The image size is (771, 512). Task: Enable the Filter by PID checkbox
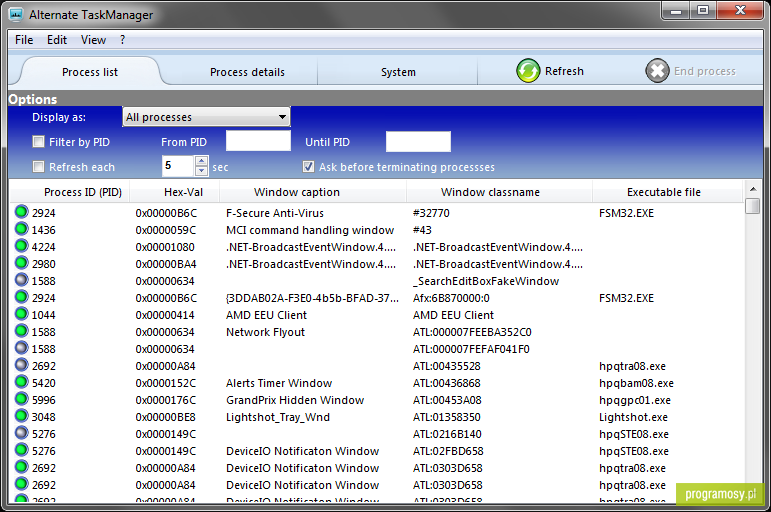(x=38, y=142)
